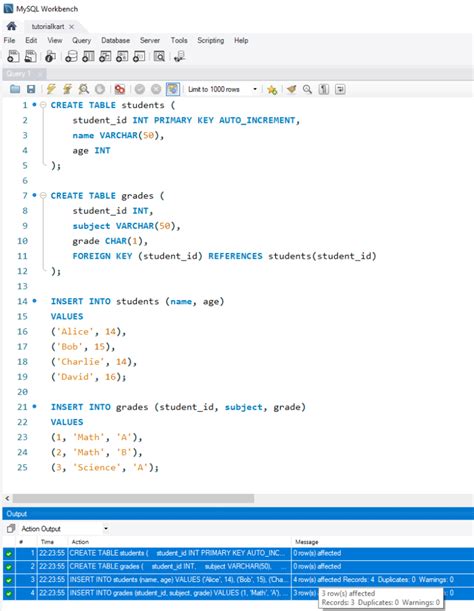Open the schema inspector icon

(x=50, y=57)
